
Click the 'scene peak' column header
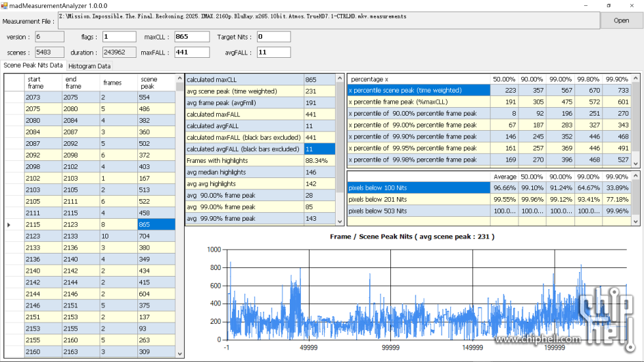[156, 83]
